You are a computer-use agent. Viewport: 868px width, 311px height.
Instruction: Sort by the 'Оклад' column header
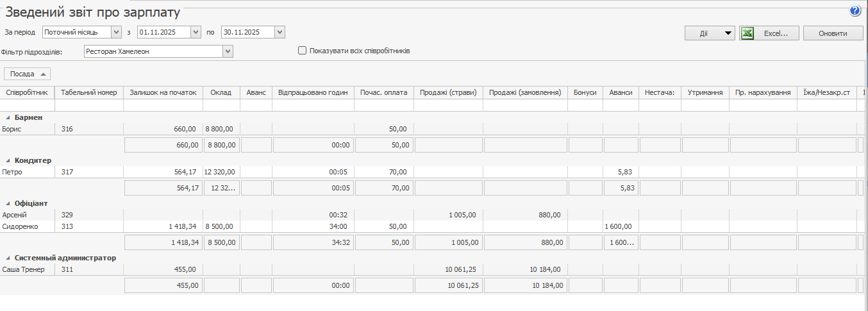tap(221, 92)
